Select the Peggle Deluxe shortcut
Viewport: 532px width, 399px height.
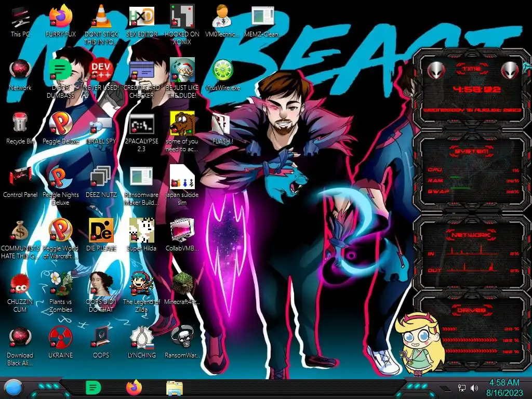pyautogui.click(x=60, y=124)
